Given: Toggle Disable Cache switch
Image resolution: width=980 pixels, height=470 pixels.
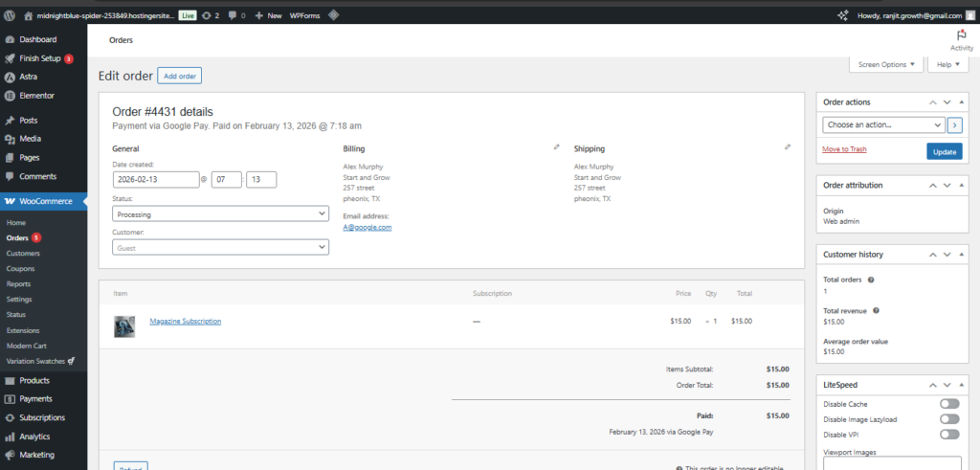Looking at the screenshot, I should pyautogui.click(x=949, y=404).
